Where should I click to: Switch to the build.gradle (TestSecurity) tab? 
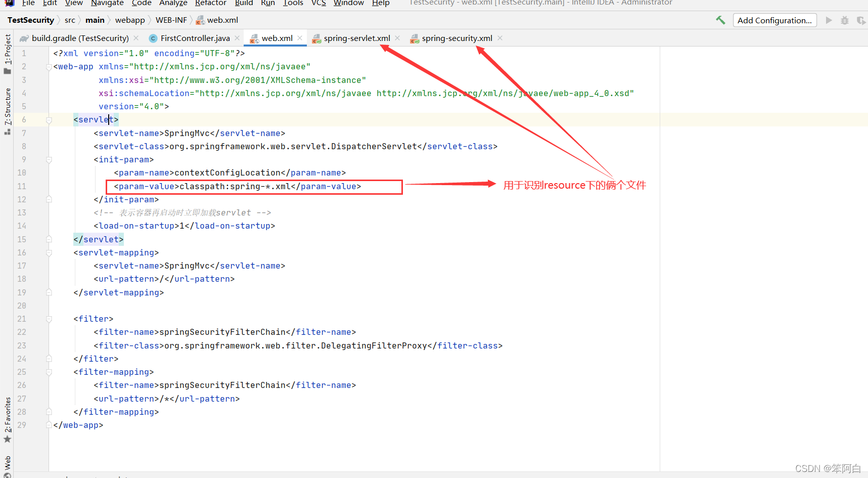[80, 38]
